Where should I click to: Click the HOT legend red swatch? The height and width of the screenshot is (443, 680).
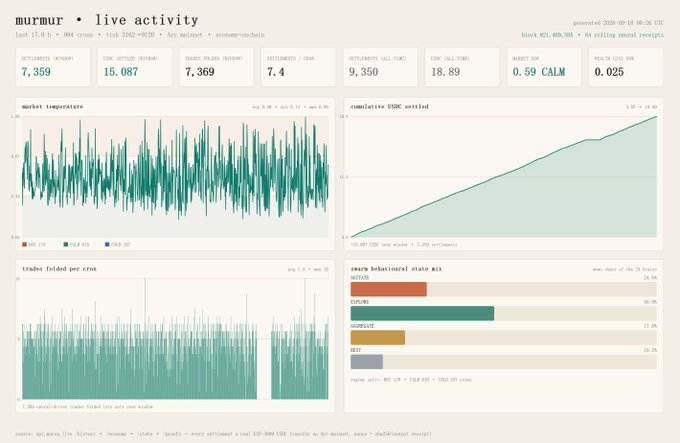click(24, 244)
